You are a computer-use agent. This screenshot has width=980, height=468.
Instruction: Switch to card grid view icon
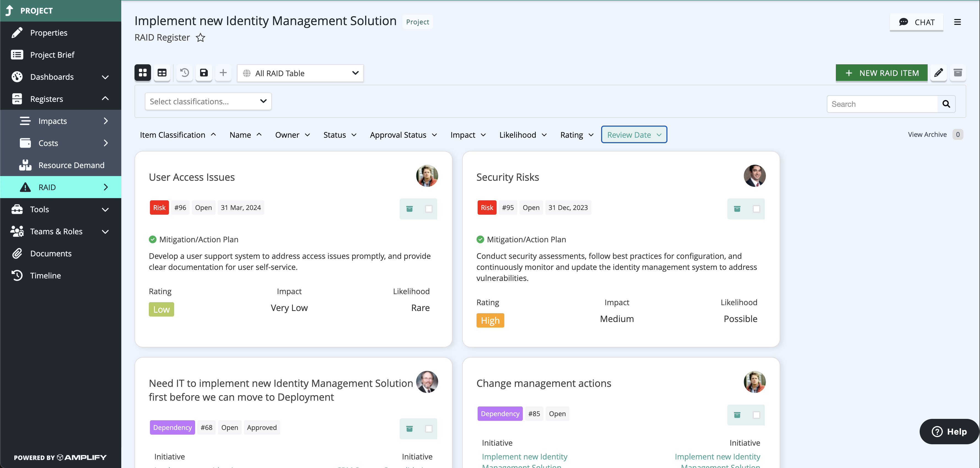[143, 73]
